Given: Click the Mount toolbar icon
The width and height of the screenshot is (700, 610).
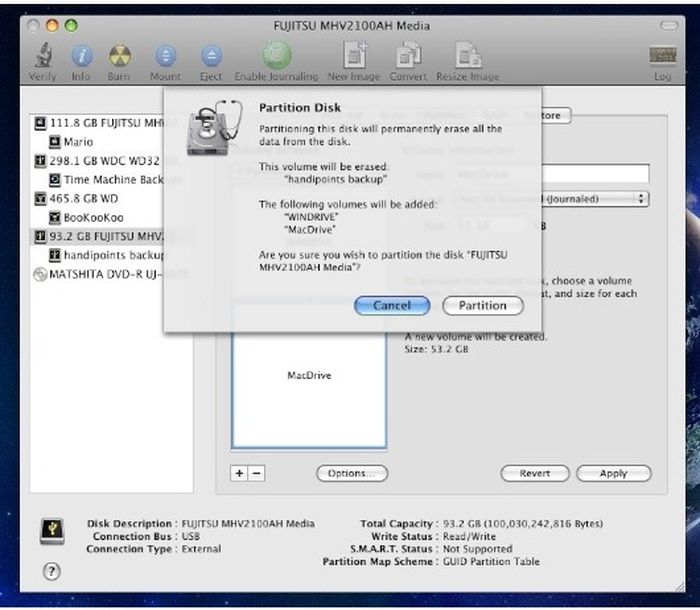Looking at the screenshot, I should pos(166,56).
